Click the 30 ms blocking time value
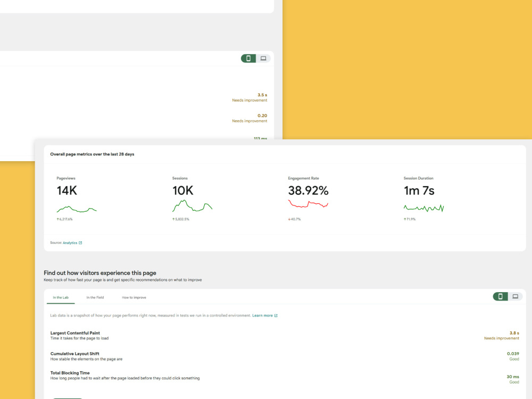 coord(513,377)
